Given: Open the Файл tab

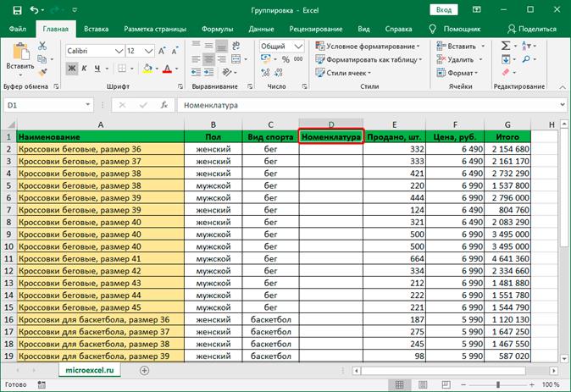Looking at the screenshot, I should [x=18, y=29].
